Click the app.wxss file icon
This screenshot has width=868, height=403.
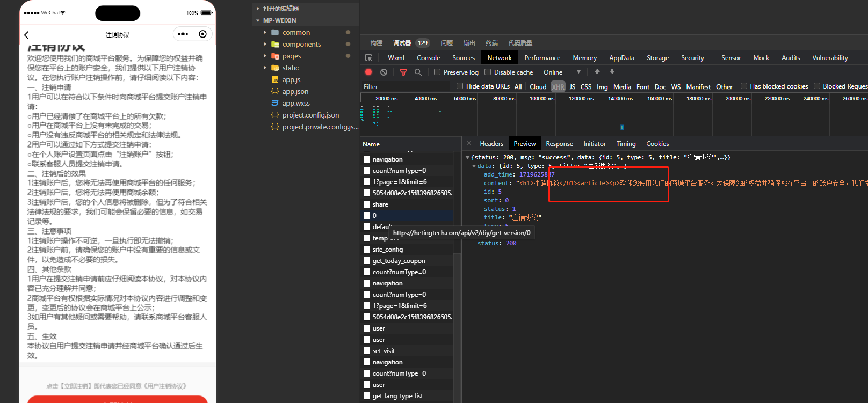pos(275,103)
